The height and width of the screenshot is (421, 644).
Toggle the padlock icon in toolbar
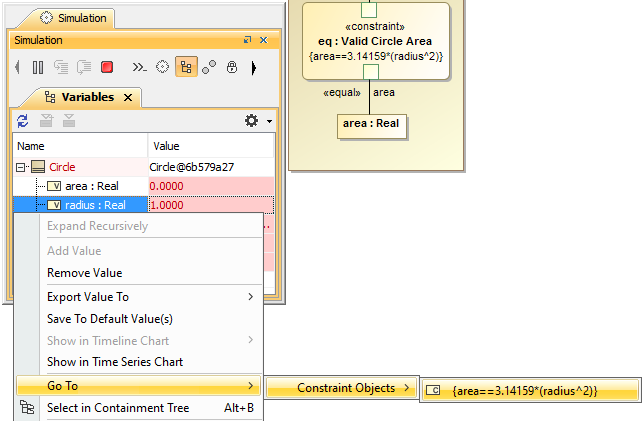[231, 67]
